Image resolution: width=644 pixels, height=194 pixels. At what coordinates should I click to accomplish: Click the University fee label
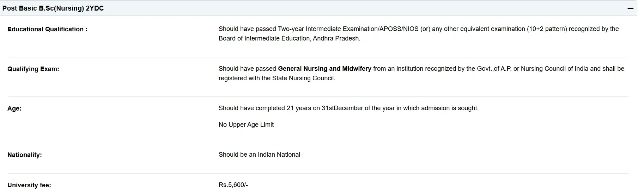click(29, 185)
